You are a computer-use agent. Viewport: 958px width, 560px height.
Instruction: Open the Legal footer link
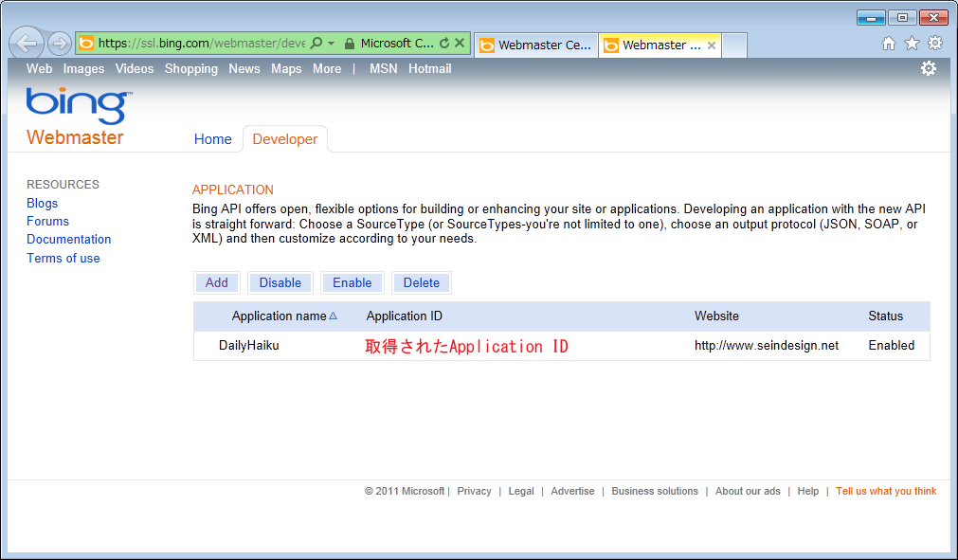(x=521, y=491)
